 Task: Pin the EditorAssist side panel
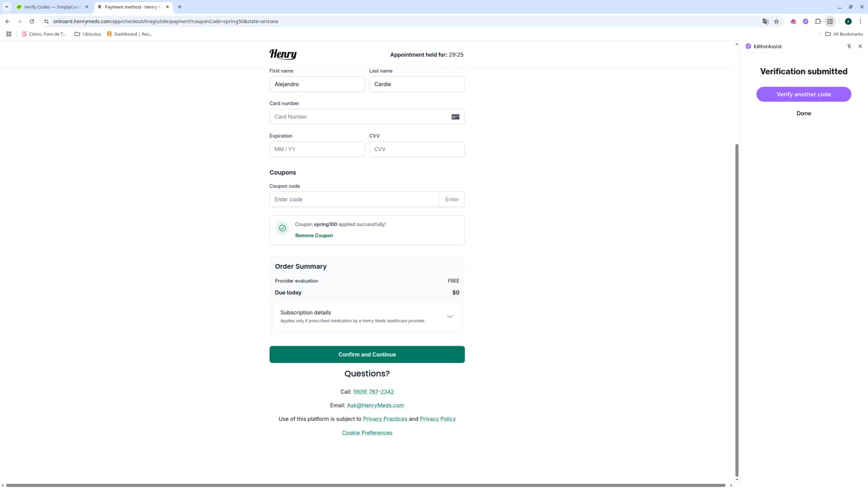[x=849, y=46]
